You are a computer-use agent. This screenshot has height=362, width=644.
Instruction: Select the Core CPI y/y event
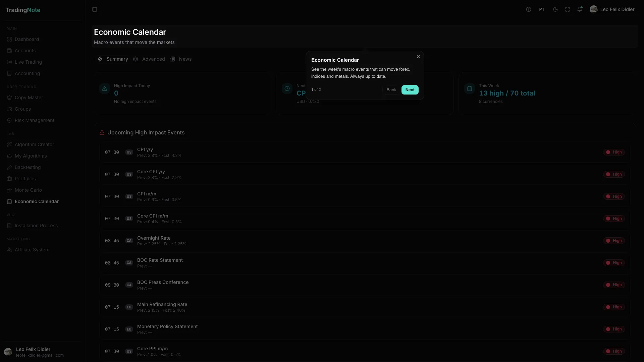[365, 174]
